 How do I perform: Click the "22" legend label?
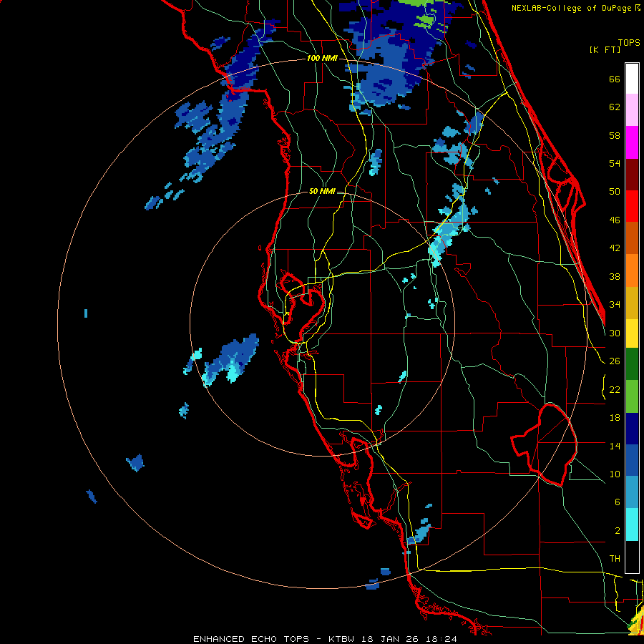(x=615, y=389)
